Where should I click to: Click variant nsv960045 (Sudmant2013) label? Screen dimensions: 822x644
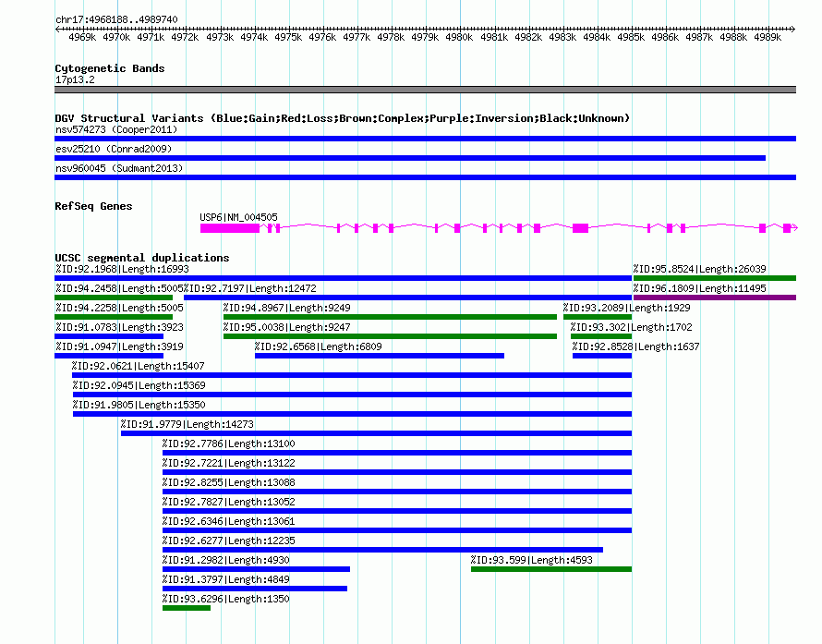[119, 168]
